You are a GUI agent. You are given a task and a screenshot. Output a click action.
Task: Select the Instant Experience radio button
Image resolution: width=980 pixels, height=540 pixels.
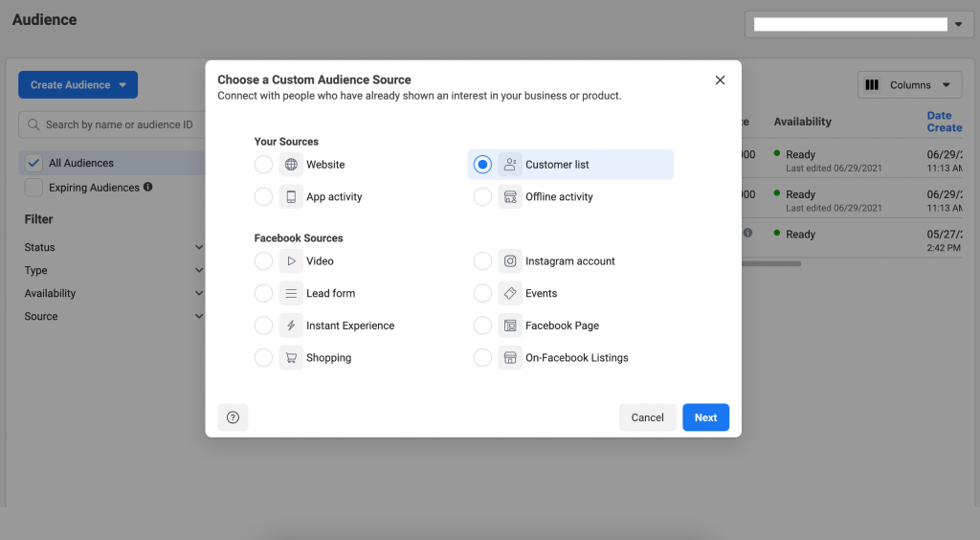click(x=263, y=326)
